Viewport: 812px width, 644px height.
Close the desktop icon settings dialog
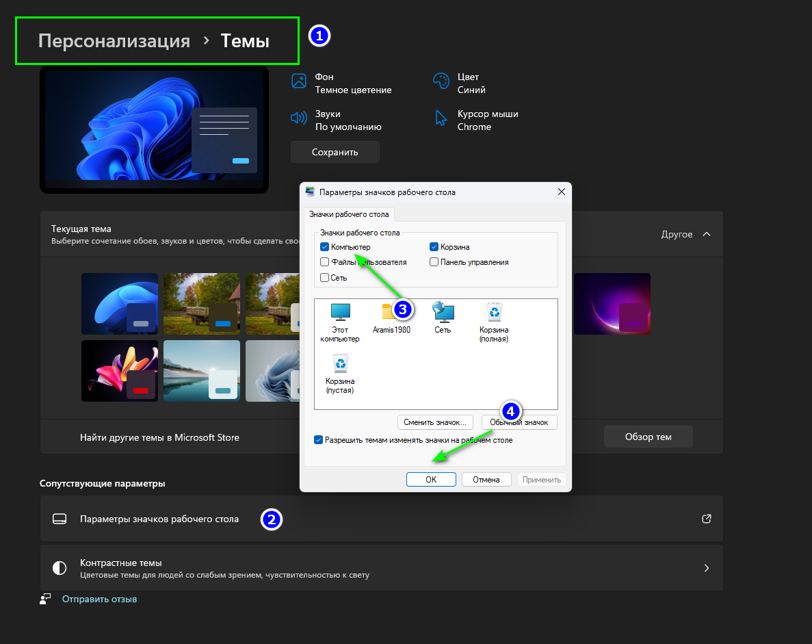click(562, 192)
